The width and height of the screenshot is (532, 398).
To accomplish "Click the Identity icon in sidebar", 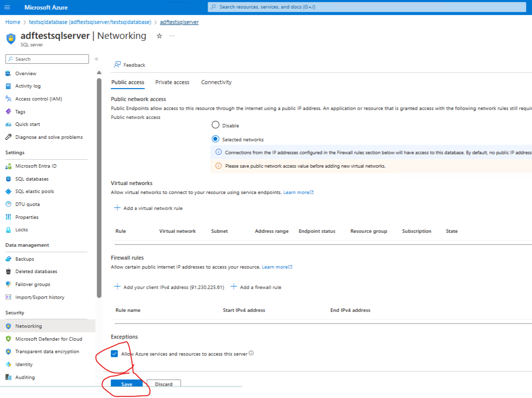I will [x=8, y=364].
